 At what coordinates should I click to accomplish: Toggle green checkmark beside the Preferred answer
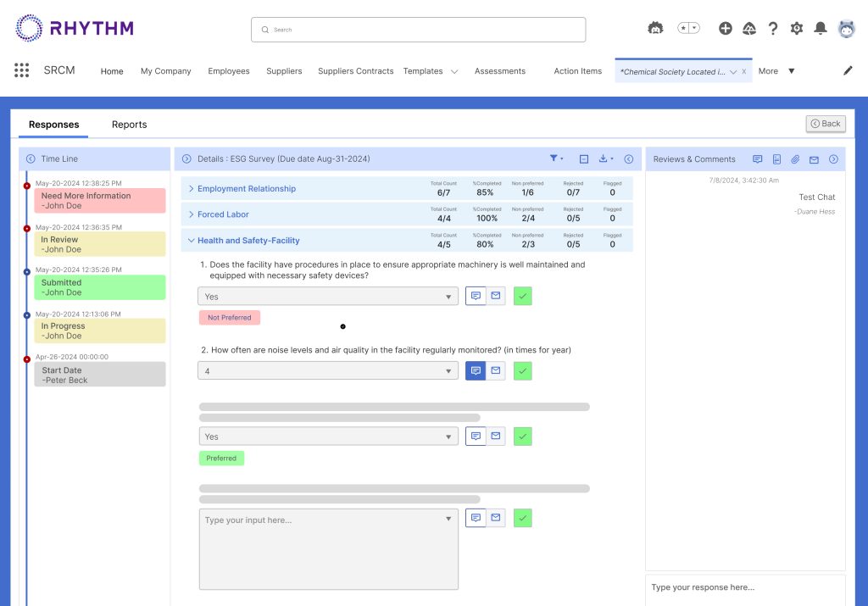tap(523, 436)
